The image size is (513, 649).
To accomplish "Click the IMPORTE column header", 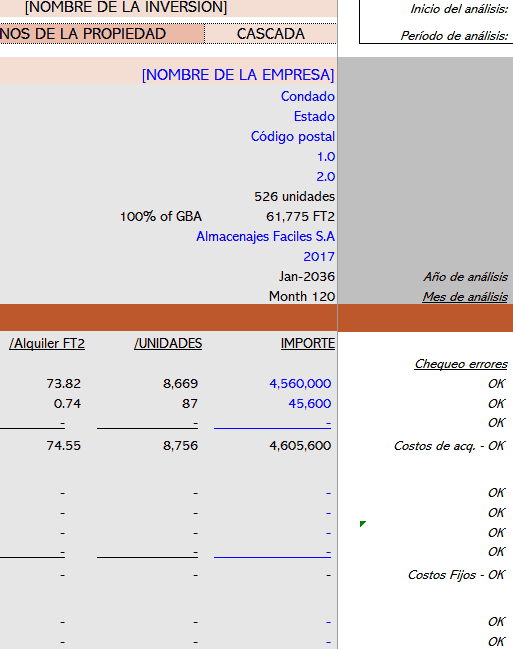I will [308, 344].
